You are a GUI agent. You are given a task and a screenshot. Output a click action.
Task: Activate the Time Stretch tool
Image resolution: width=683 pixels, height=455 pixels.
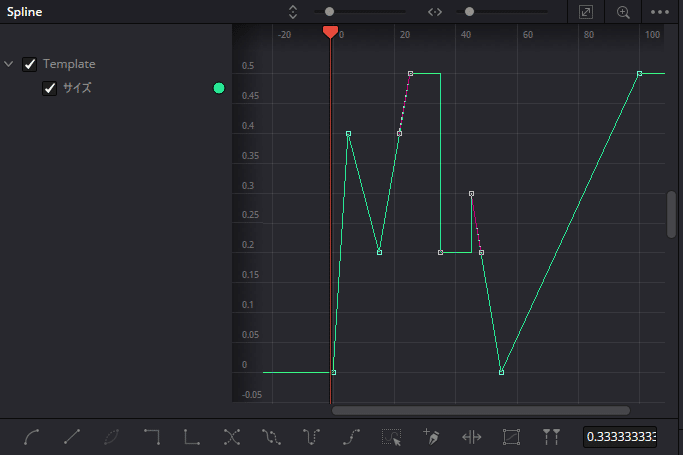tap(471, 437)
